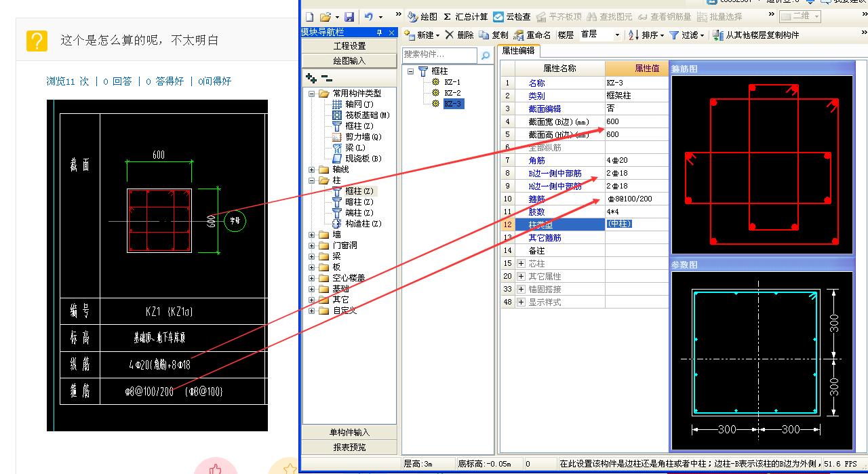Open 绘图 drawing mode in toolbar
868x474 pixels.
(422, 16)
